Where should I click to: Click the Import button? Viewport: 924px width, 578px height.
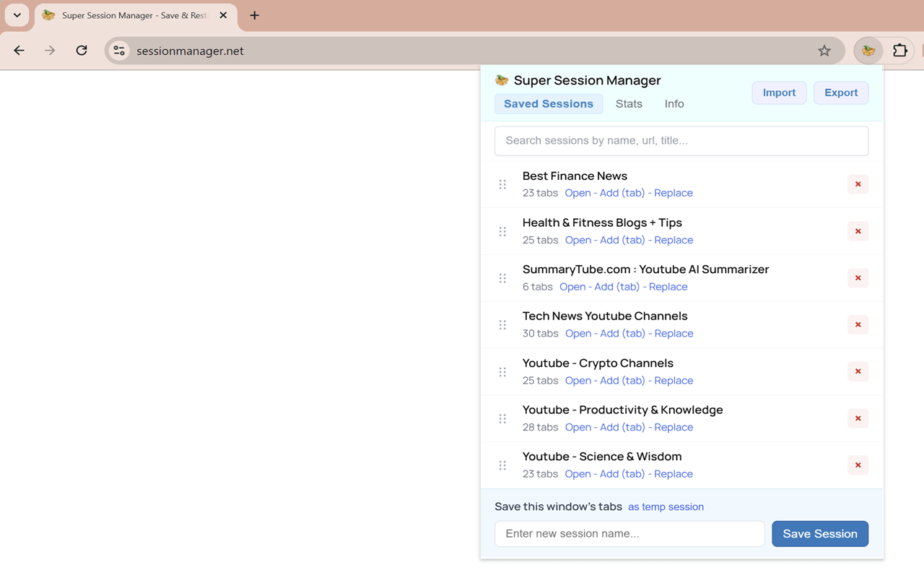779,92
